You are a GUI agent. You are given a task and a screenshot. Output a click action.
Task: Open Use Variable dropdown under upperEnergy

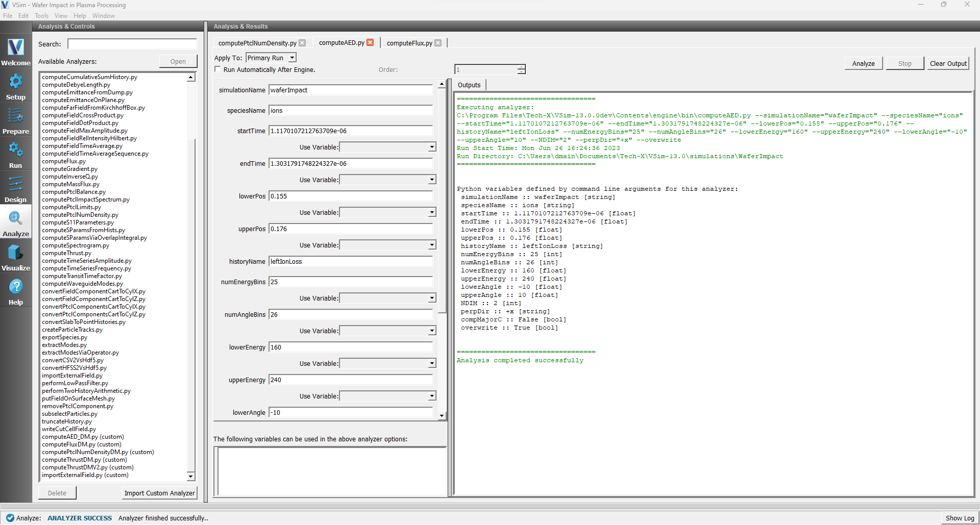[388, 396]
